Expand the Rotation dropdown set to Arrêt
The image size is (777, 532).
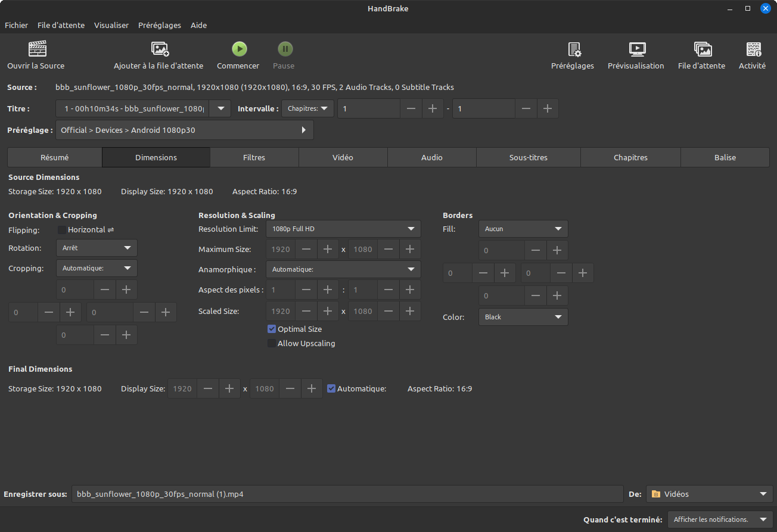[97, 248]
